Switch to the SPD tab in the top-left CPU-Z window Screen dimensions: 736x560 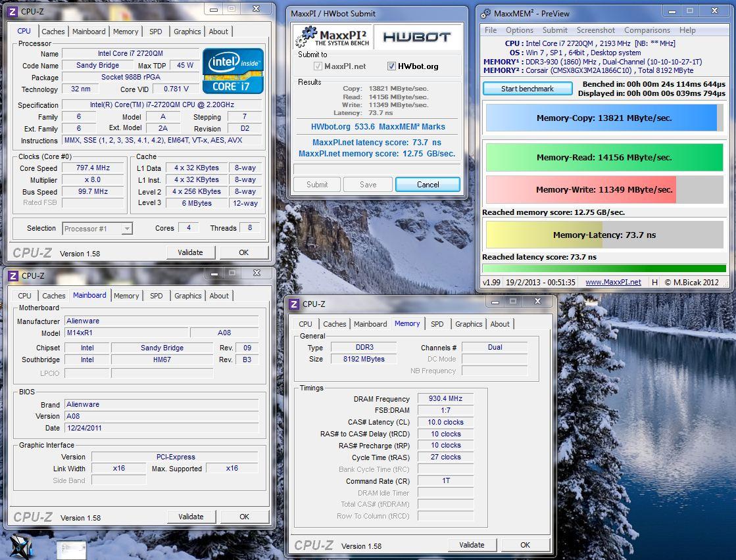[x=155, y=32]
